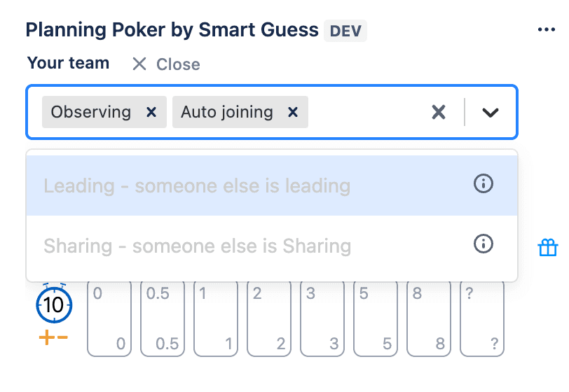
Task: Show info for Leading option
Action: click(x=484, y=184)
